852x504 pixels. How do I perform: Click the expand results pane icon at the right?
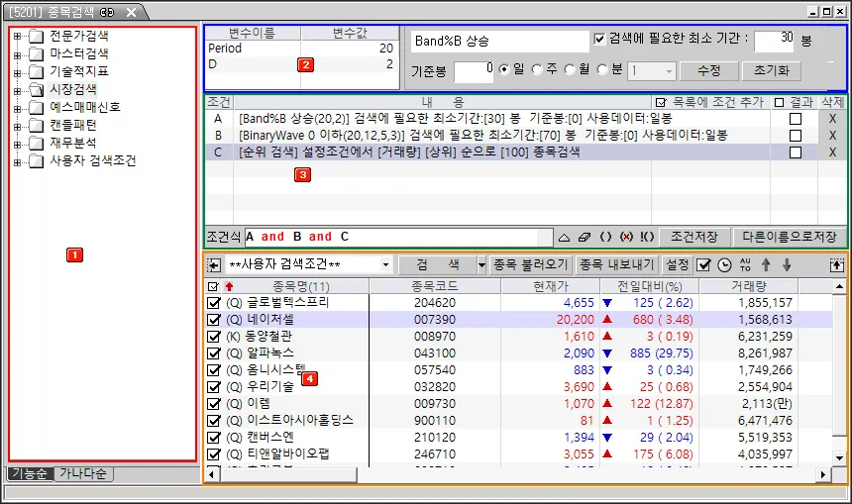[837, 265]
